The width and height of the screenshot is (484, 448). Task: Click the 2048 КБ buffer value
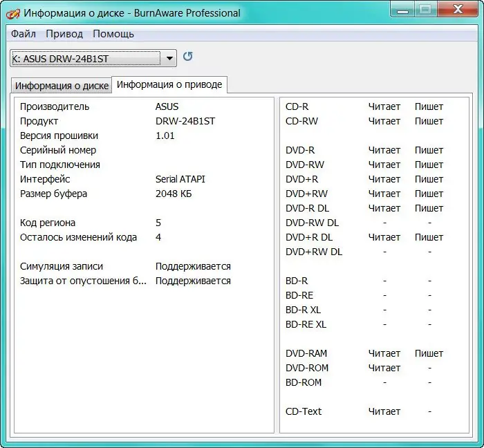click(174, 194)
